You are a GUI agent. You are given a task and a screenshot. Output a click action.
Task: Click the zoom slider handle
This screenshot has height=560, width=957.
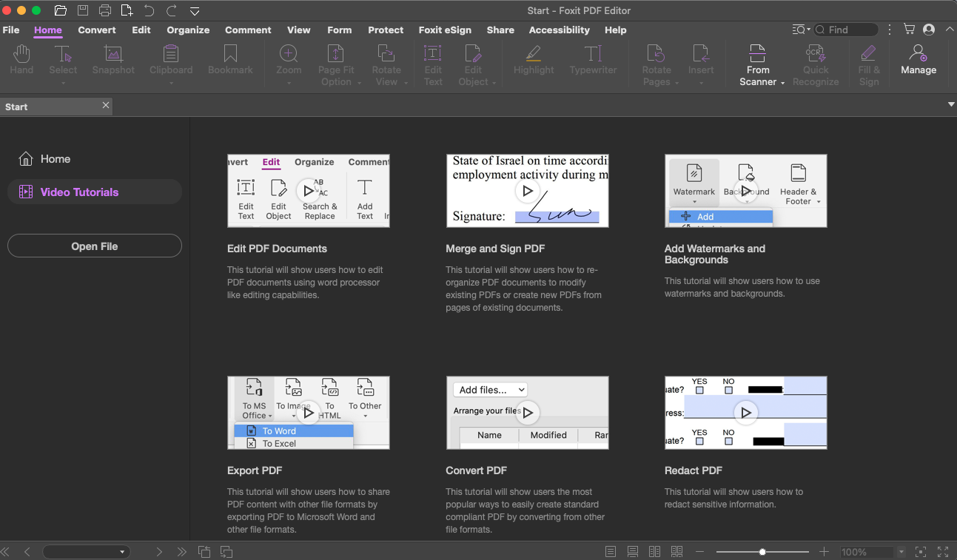762,552
